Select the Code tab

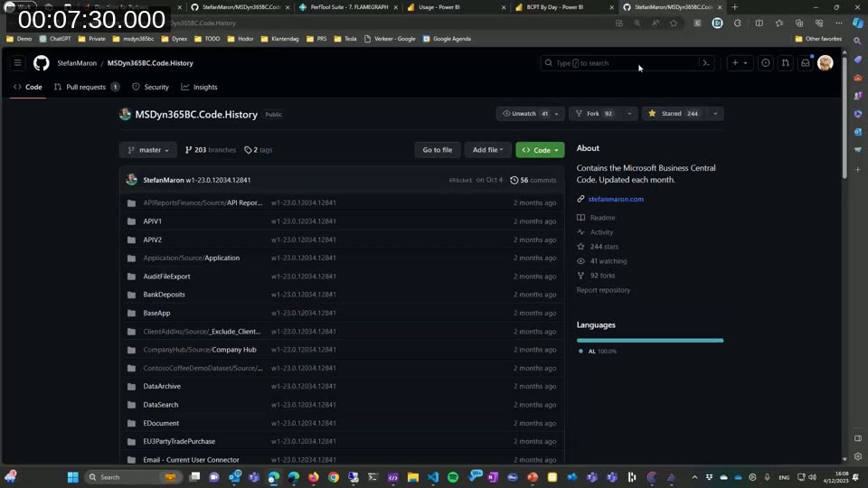click(x=28, y=87)
